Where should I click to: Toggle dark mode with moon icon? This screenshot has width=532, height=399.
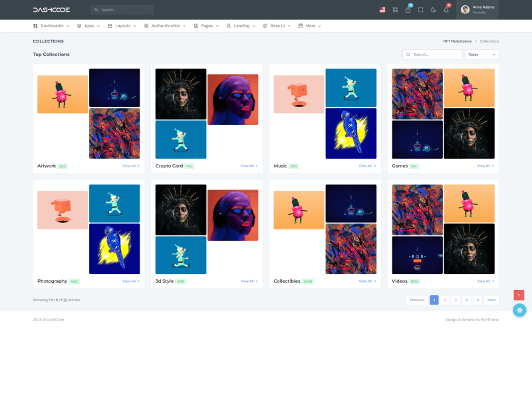pyautogui.click(x=433, y=10)
